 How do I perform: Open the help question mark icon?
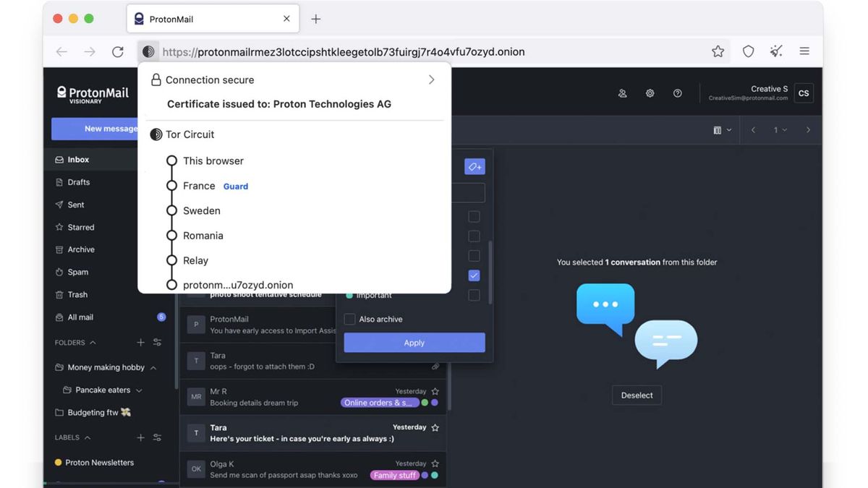coord(677,93)
